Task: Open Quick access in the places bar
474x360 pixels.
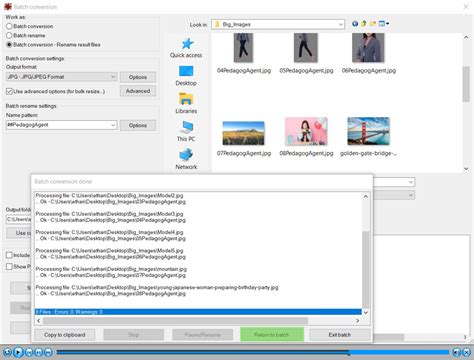Action: pyautogui.click(x=186, y=48)
